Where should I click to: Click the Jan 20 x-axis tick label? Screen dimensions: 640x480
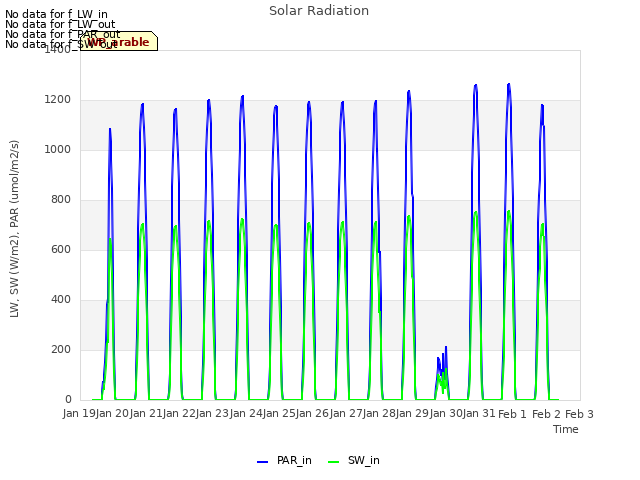[x=112, y=413]
